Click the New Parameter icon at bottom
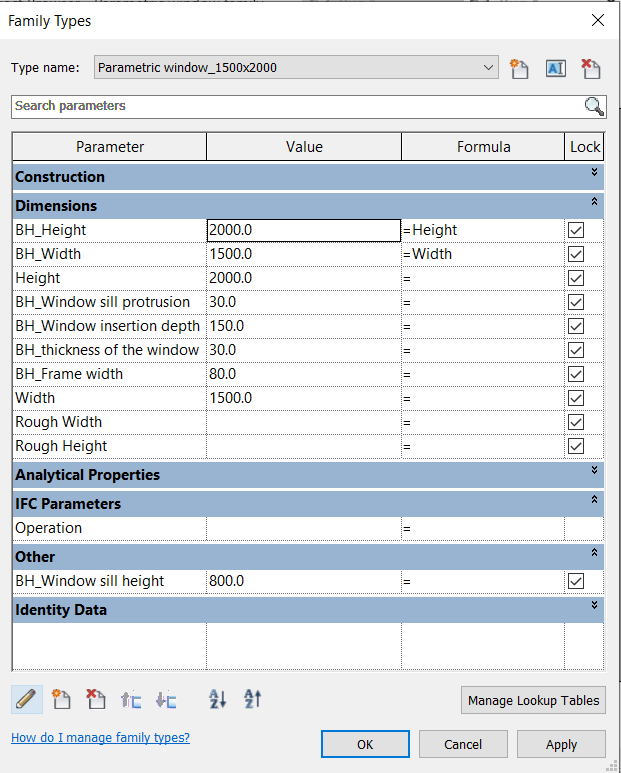 61,700
